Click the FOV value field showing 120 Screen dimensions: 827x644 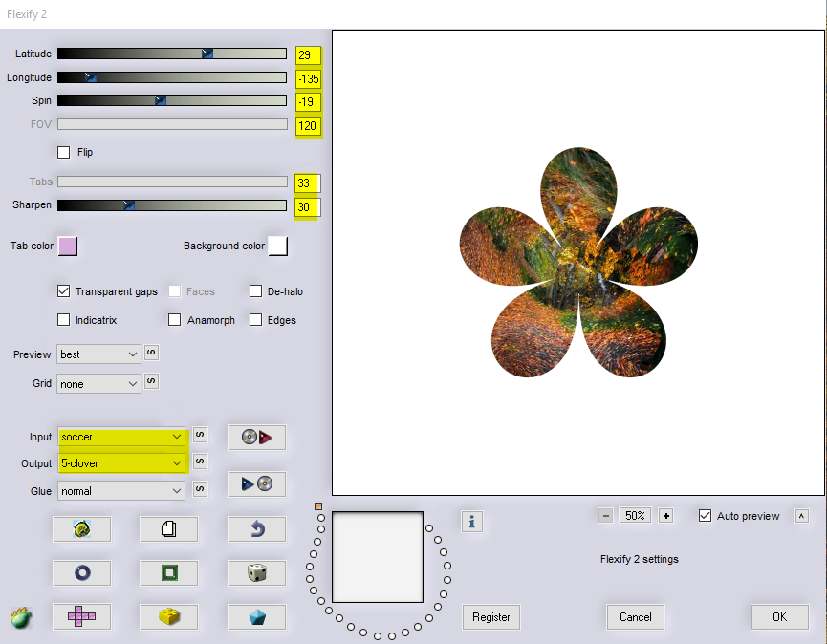click(308, 126)
